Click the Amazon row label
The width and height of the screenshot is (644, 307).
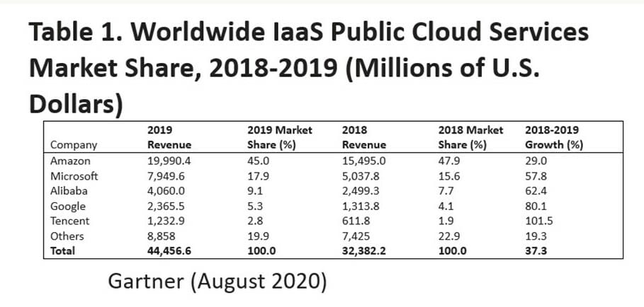click(x=70, y=161)
